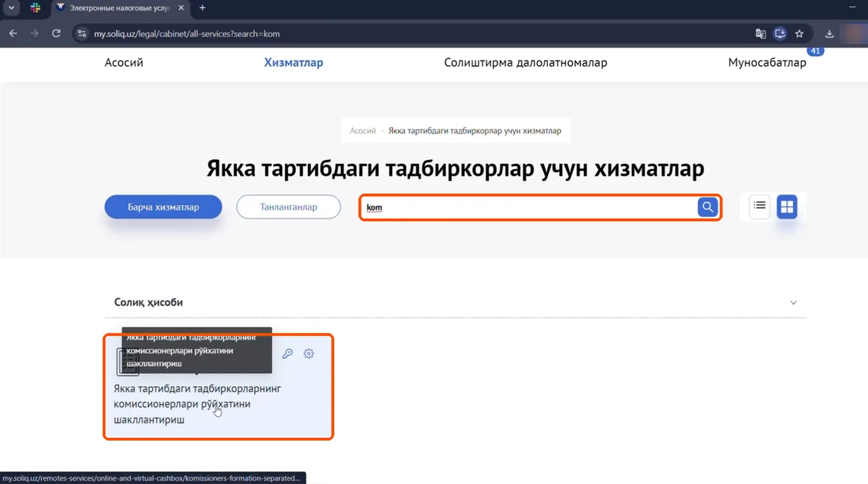Open Солиштирма далолатномалар menu
Image resolution: width=868 pixels, height=484 pixels.
526,62
